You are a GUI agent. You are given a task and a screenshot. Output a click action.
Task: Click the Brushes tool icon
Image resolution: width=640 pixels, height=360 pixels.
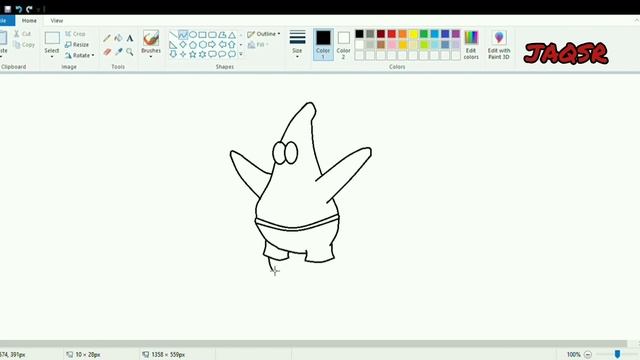pos(151,38)
